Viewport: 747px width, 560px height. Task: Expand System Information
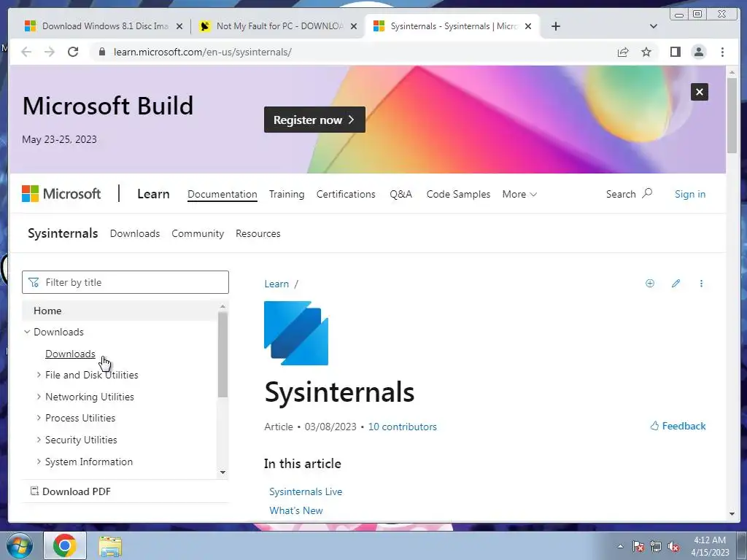pos(39,462)
